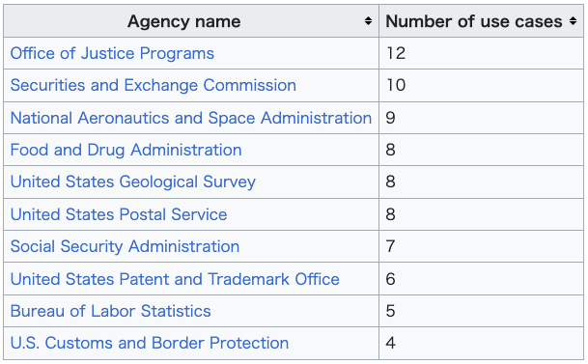This screenshot has height=364, width=588.
Task: Open United States Geological Survey link
Action: pos(132,182)
